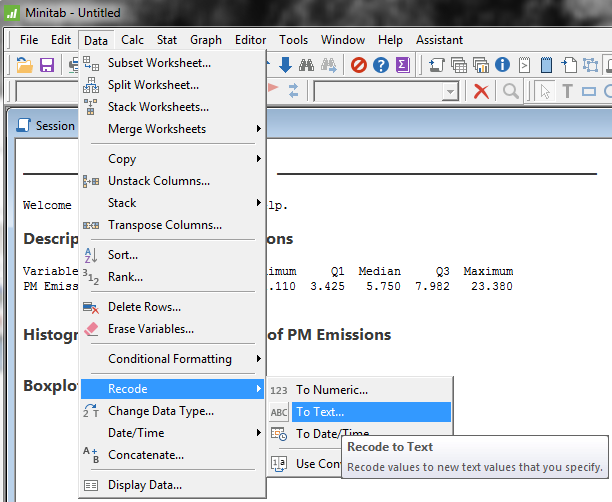Click the Show Session Folder icon

(436, 65)
